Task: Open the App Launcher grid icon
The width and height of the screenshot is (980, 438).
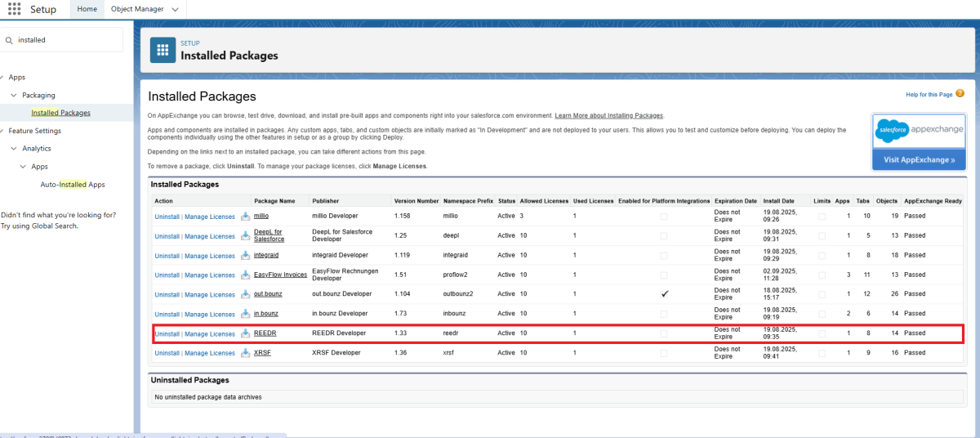Action: (x=14, y=10)
